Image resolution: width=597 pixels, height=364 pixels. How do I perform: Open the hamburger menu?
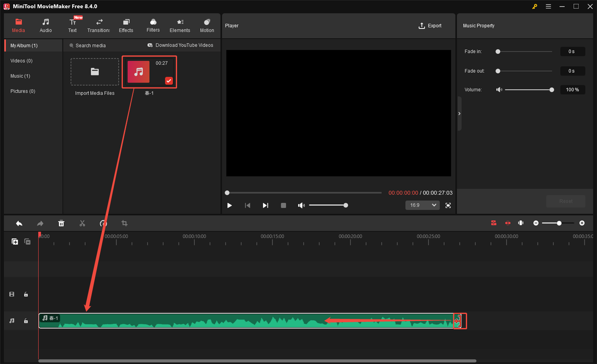(548, 6)
